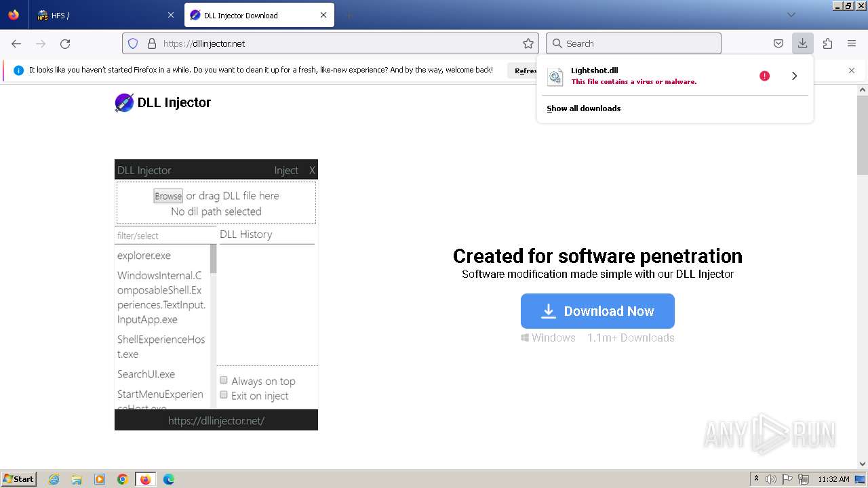Go back with the browser back arrow
The width and height of the screenshot is (868, 488).
point(16,43)
